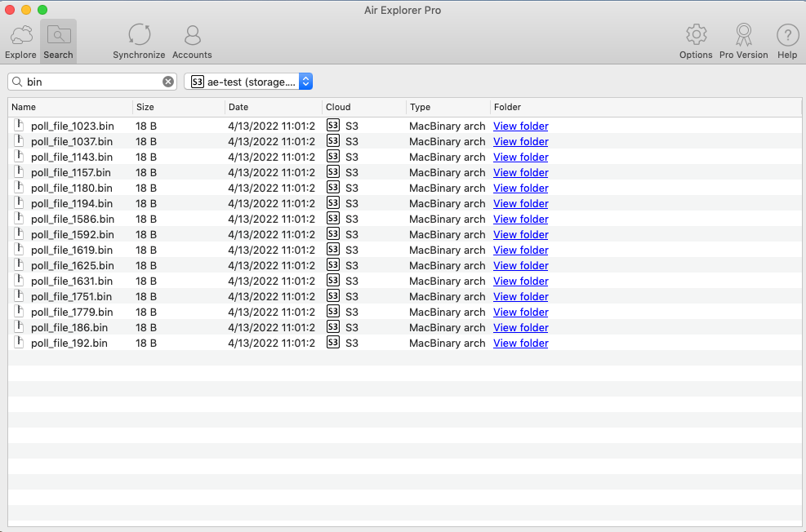Viewport: 806px width, 532px height.
Task: Open the Synchronize tool
Action: (x=139, y=42)
